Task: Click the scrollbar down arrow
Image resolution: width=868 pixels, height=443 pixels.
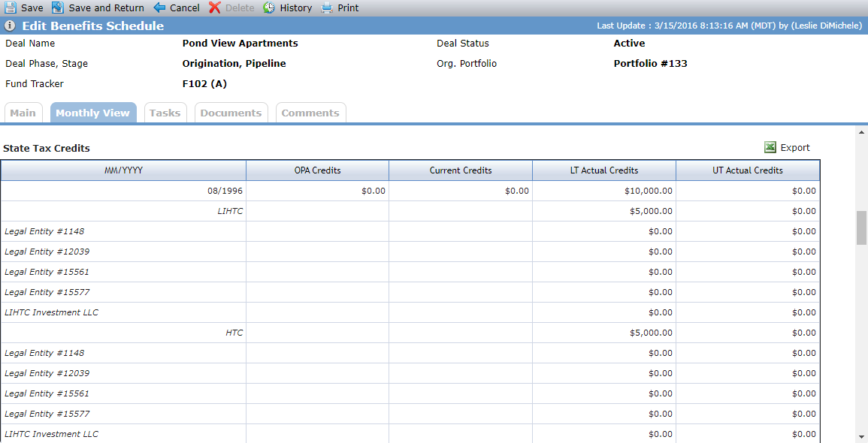Action: pos(861,437)
